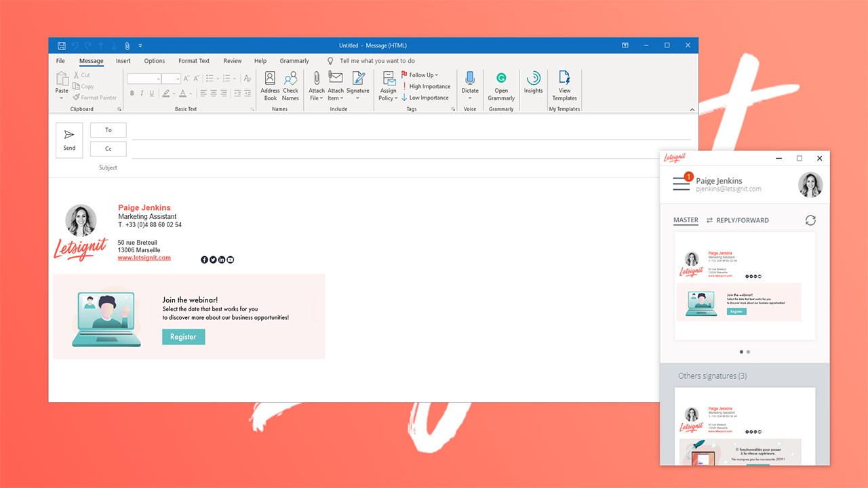Send the email
Screen dimensions: 868x488
point(69,140)
